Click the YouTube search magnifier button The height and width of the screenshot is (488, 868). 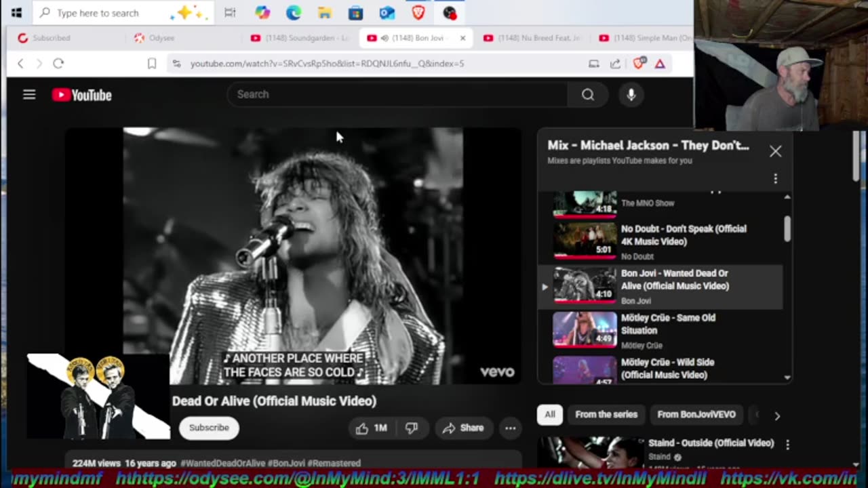click(x=588, y=95)
